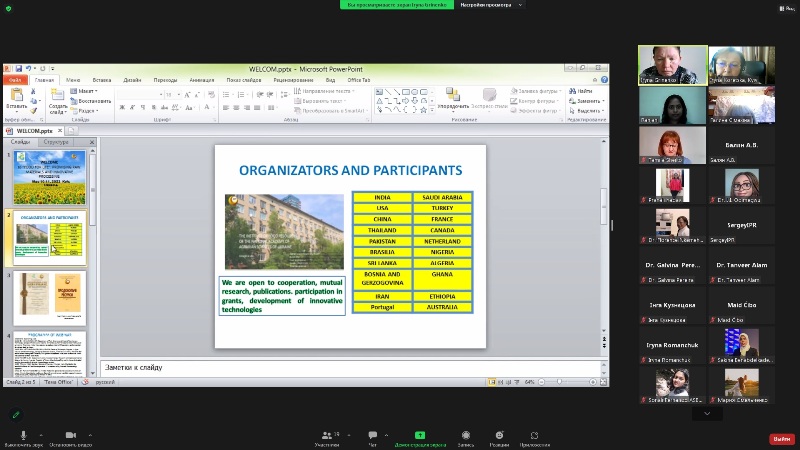The width and height of the screenshot is (800, 450).
Task: Click the Zoom Reactions (Реакции) icon
Action: 499,436
